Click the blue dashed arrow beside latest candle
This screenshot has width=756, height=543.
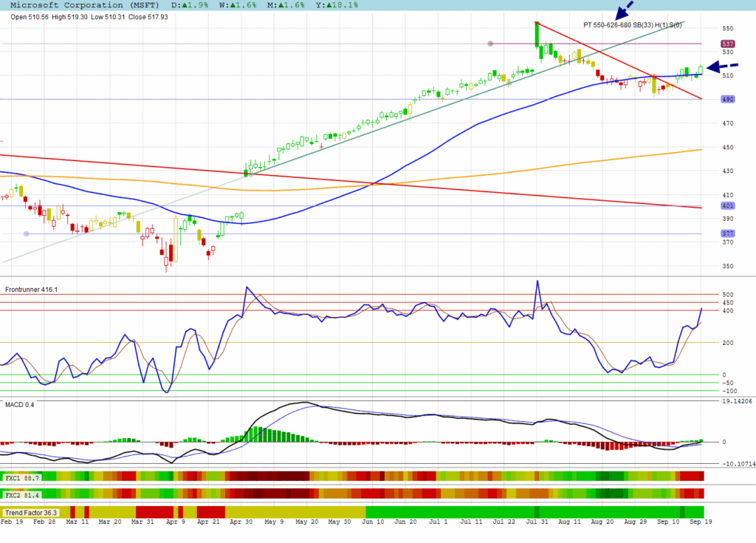[x=726, y=67]
